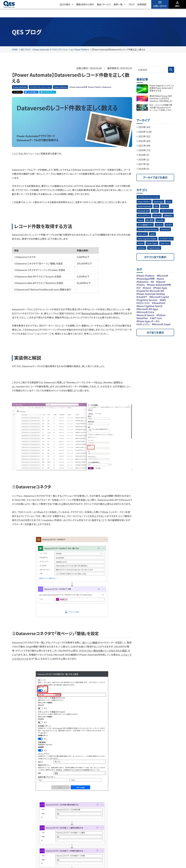
Task: Open the long Power Automate マイクロソフトソリューション breadcrumb
Action: pos(61,49)
